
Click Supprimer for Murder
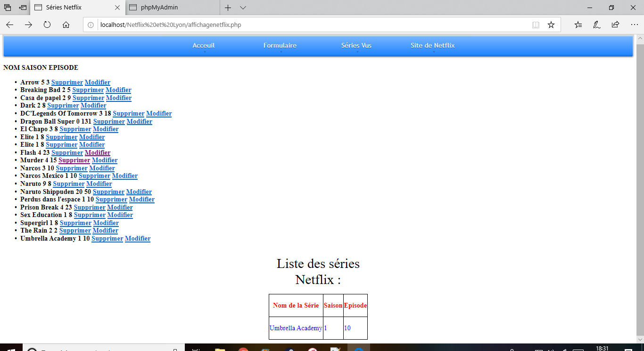pos(74,160)
